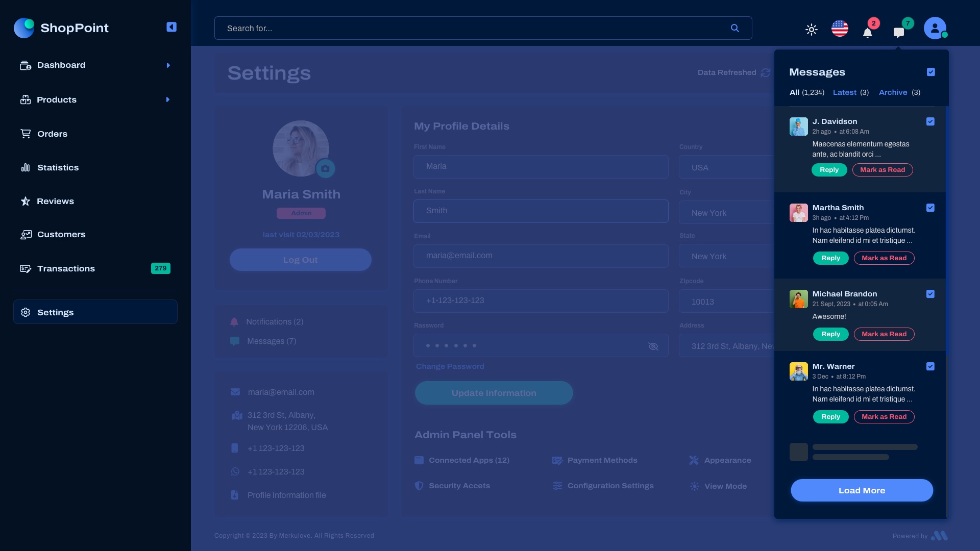Open language selector US flag
980x551 pixels.
click(840, 28)
